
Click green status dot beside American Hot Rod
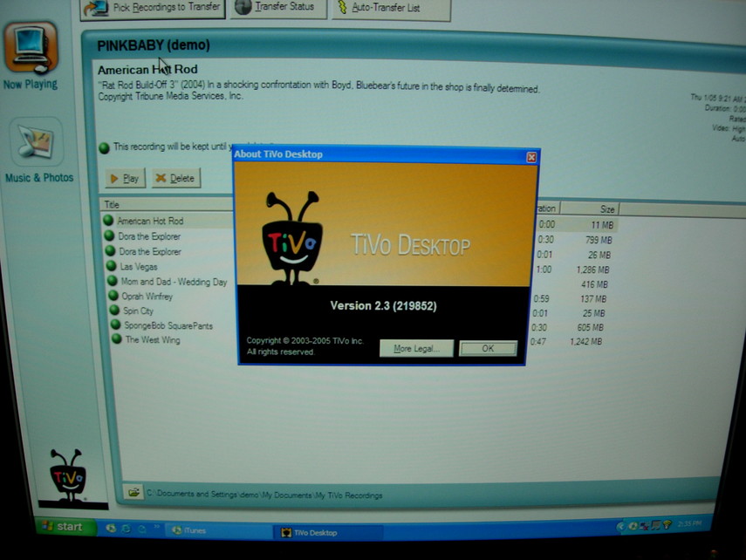108,220
